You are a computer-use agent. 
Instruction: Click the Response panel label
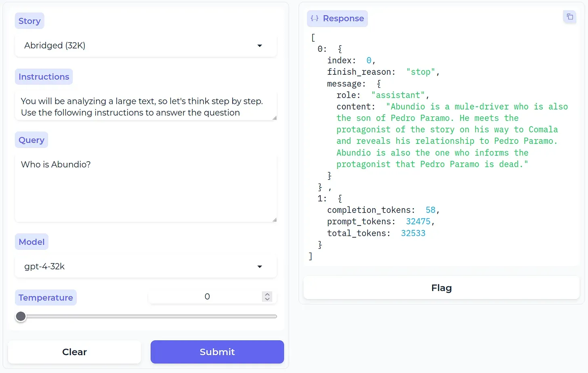(343, 19)
